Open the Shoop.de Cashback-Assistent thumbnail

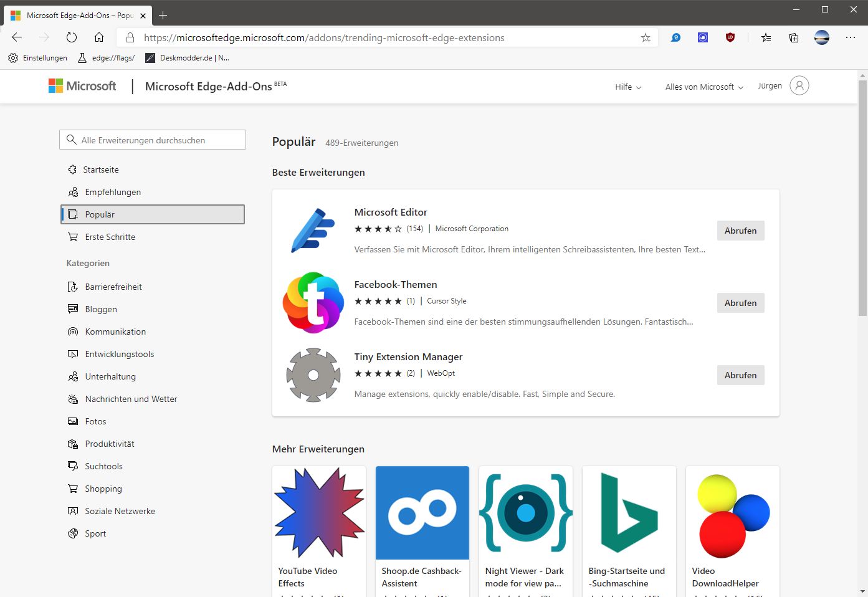point(422,513)
